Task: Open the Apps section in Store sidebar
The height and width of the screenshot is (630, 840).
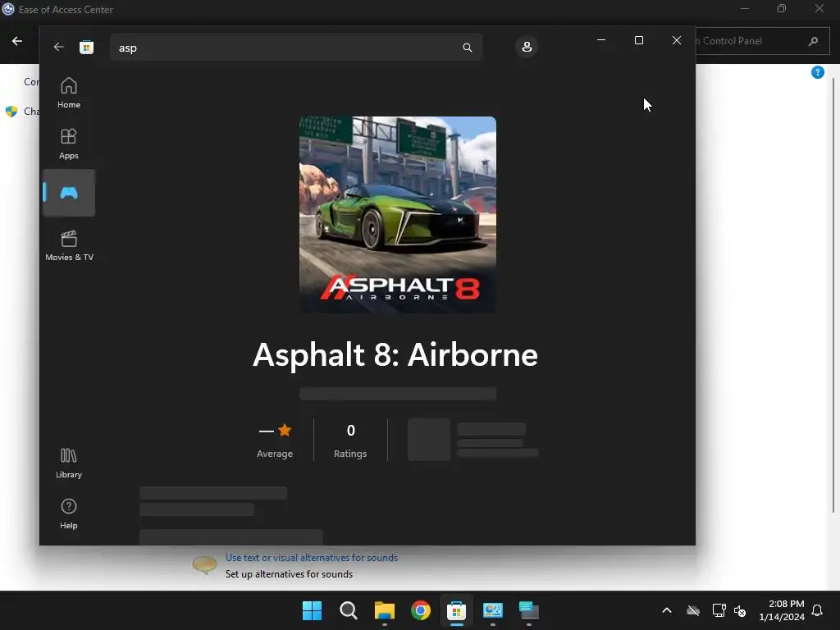Action: tap(69, 144)
